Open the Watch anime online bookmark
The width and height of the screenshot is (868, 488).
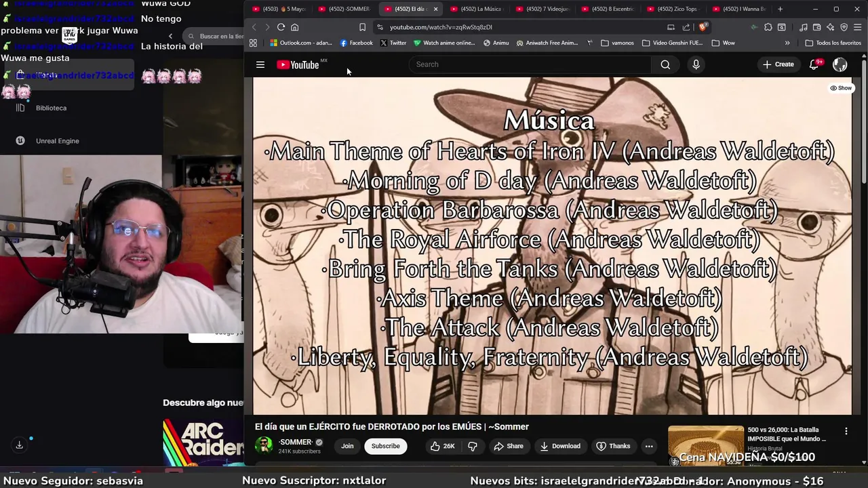[x=445, y=43]
